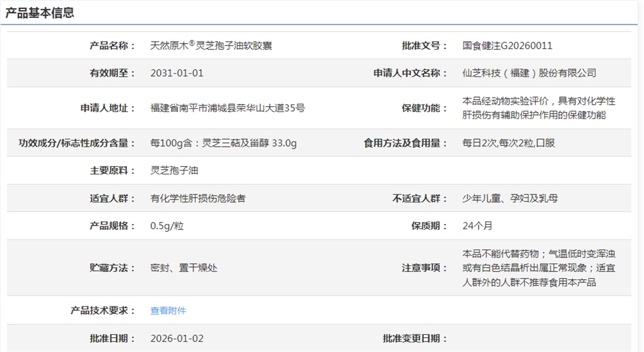644x352 pixels.
Task: Click the applicant address in 福建省南平市浦城县
Action: [x=227, y=108]
